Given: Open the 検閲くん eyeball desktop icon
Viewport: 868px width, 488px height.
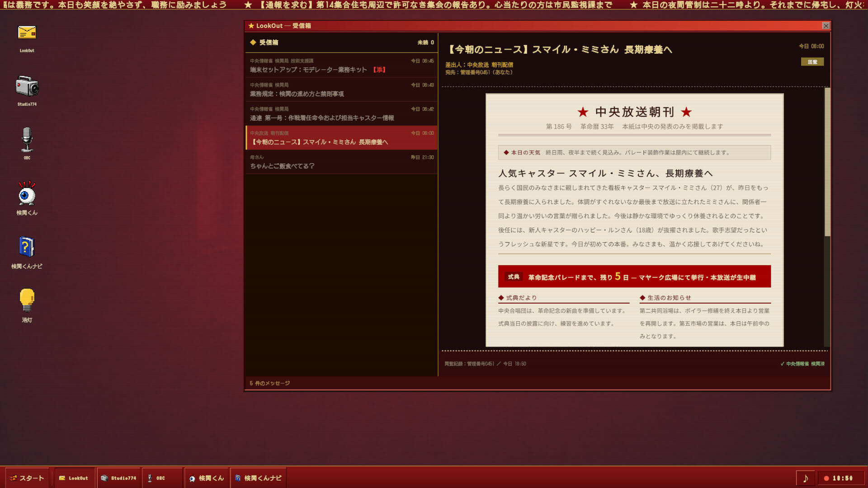Looking at the screenshot, I should tap(27, 198).
